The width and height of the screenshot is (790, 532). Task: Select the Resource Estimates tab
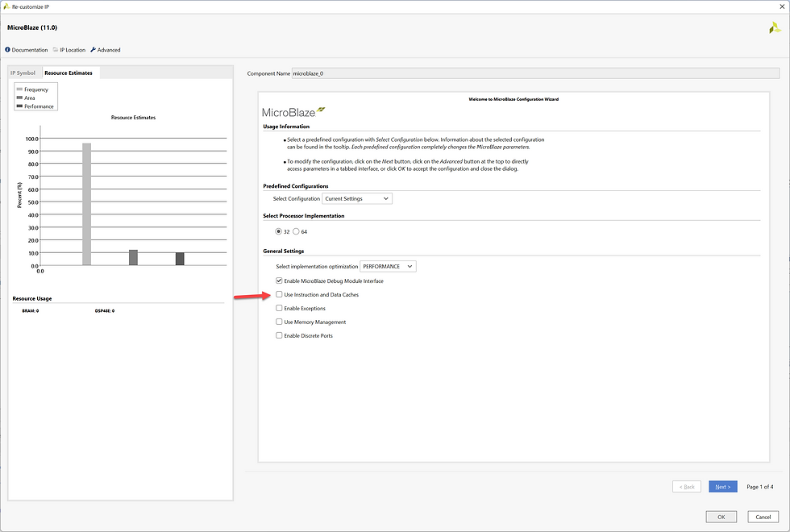pyautogui.click(x=69, y=73)
